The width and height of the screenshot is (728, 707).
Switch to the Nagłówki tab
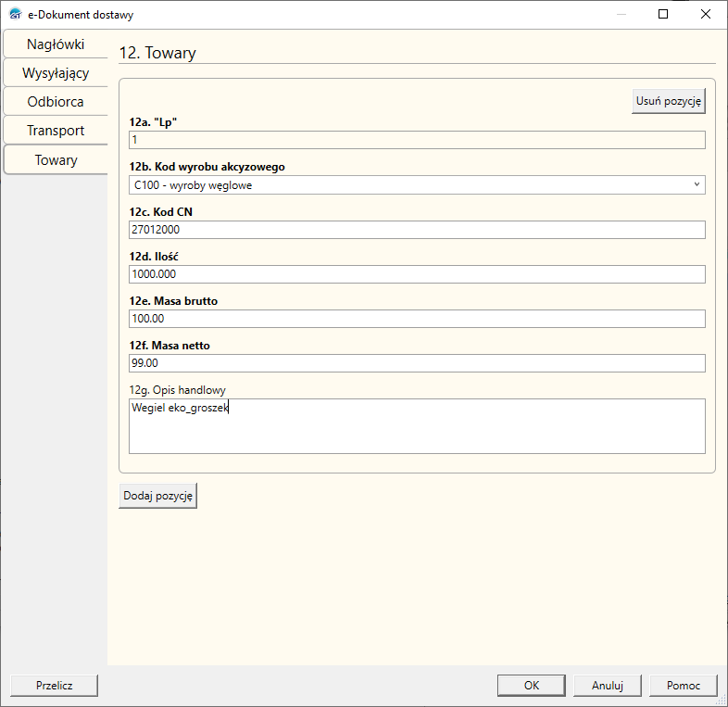click(x=56, y=44)
